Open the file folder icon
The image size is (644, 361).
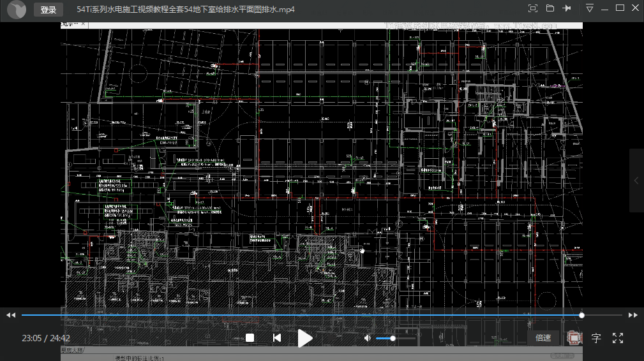550,8
